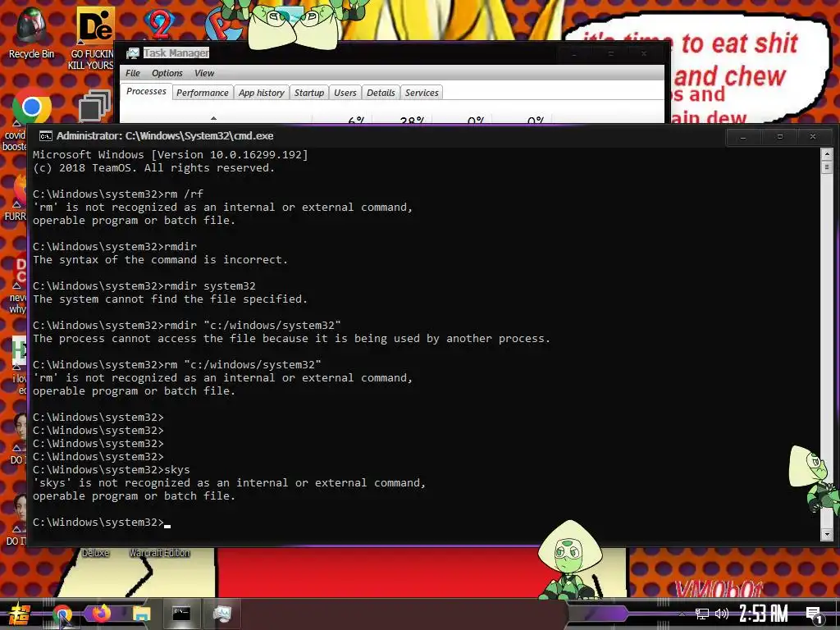This screenshot has width=840, height=630.
Task: Close the cmd.exe window
Action: 813,137
